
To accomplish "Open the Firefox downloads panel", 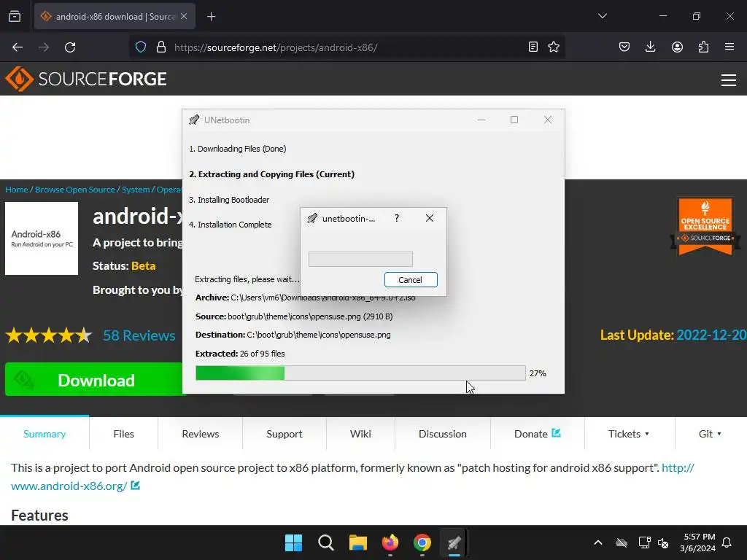I will [x=650, y=47].
